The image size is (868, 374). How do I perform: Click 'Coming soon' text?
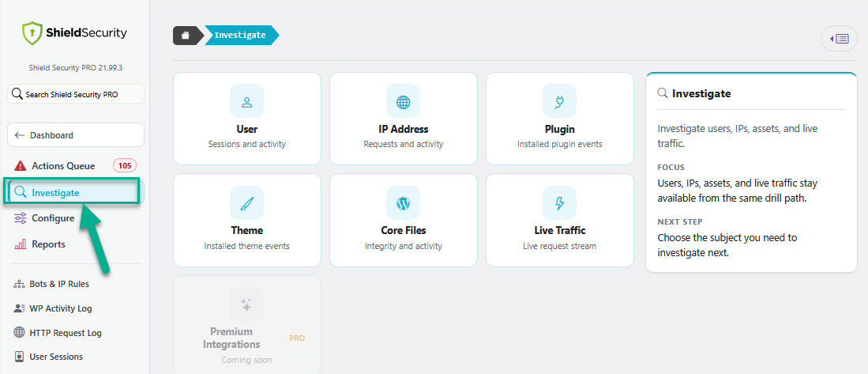[x=247, y=360]
